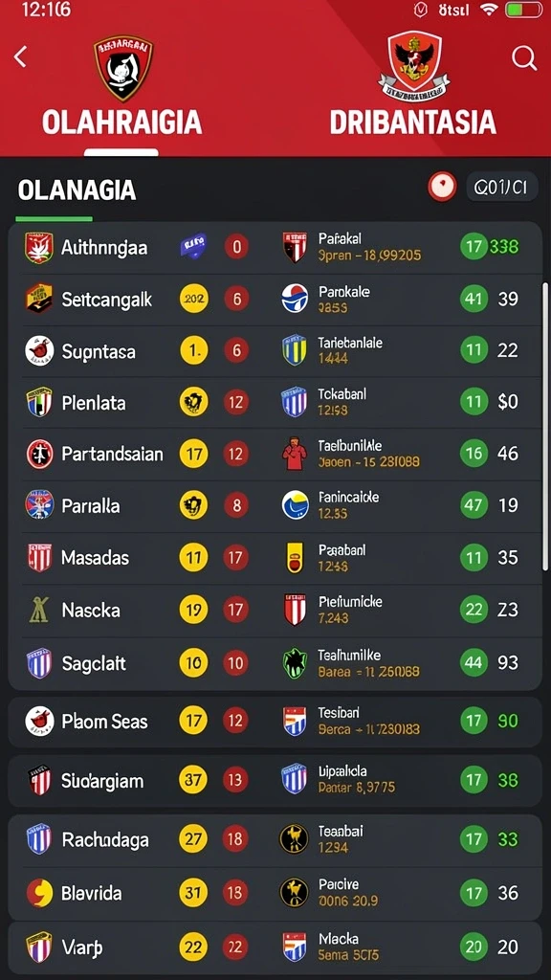551x980 pixels.
Task: Select the Blavrida red-yellow logo
Action: tap(38, 893)
